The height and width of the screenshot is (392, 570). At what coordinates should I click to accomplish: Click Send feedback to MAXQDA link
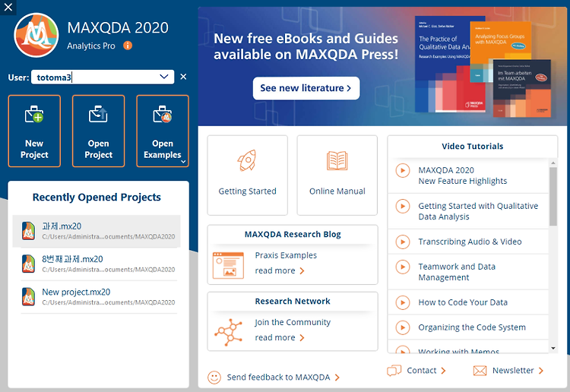coord(278,378)
